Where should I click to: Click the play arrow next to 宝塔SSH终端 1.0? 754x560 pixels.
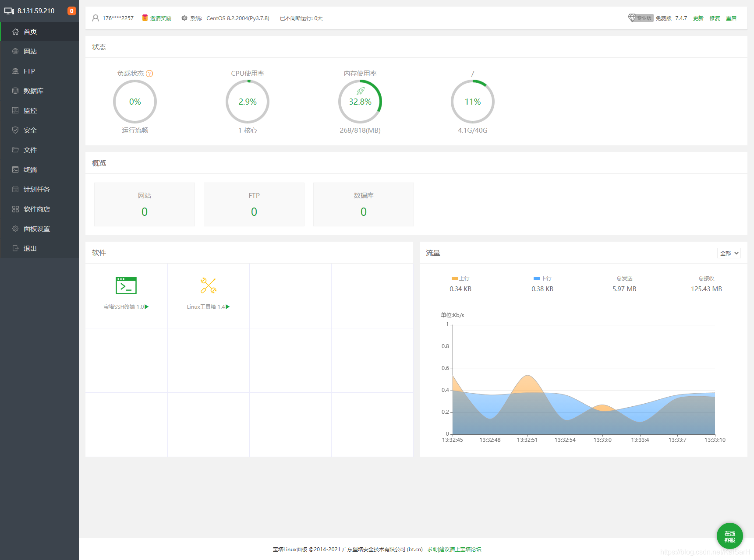click(147, 307)
